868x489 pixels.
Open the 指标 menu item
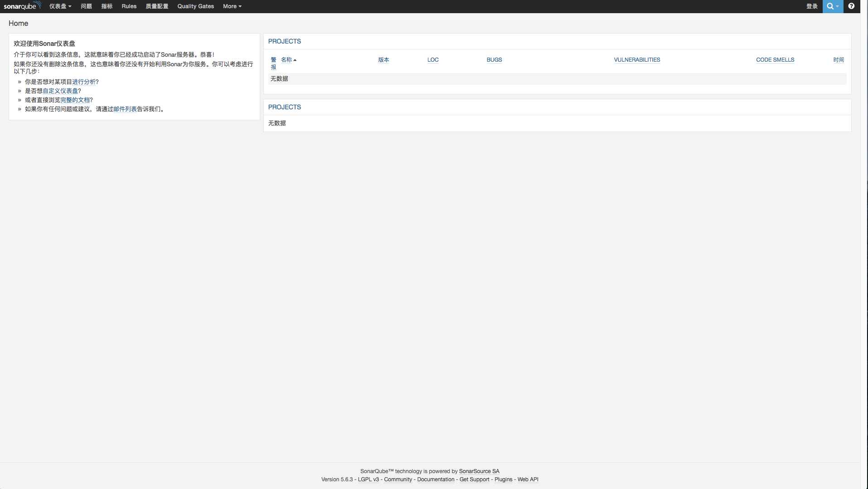point(107,6)
